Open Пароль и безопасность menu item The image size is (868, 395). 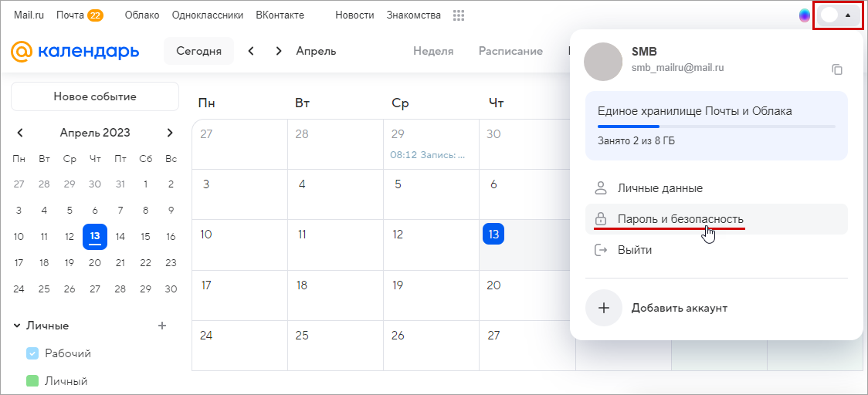coord(680,219)
